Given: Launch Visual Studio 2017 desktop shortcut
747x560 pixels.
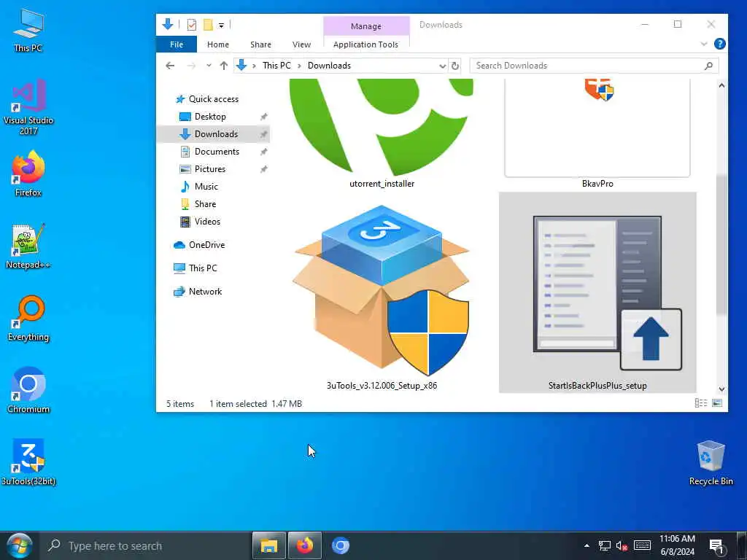Looking at the screenshot, I should [x=28, y=106].
